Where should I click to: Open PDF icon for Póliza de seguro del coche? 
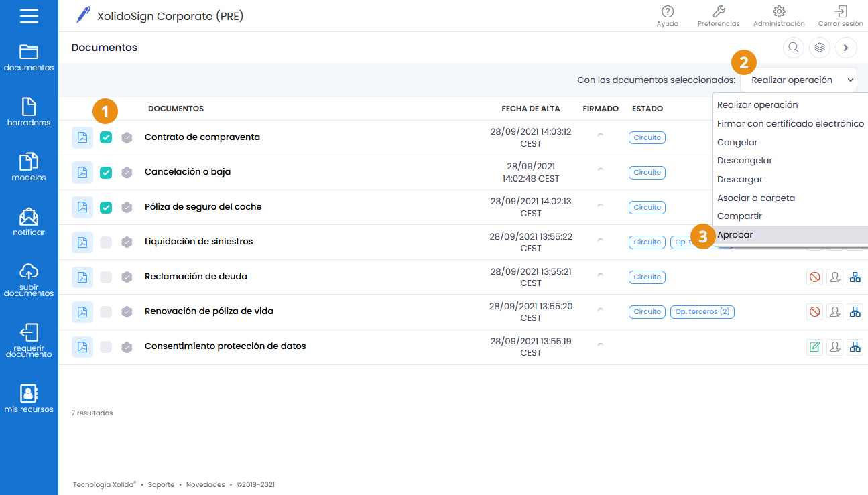[x=82, y=207]
